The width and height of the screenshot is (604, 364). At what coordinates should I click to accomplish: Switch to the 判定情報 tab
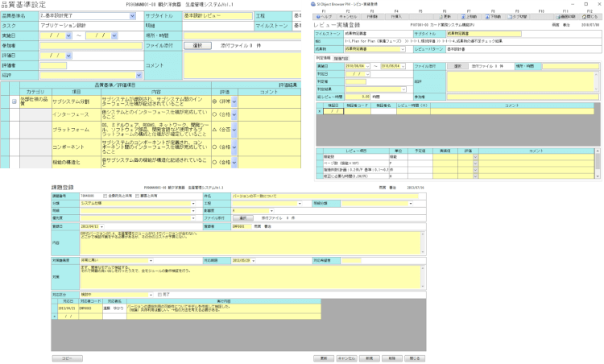(x=322, y=58)
